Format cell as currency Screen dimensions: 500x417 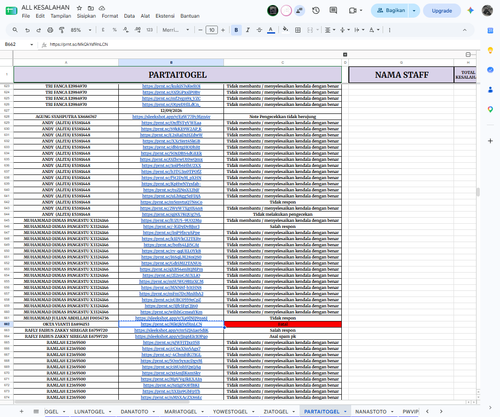click(x=103, y=30)
